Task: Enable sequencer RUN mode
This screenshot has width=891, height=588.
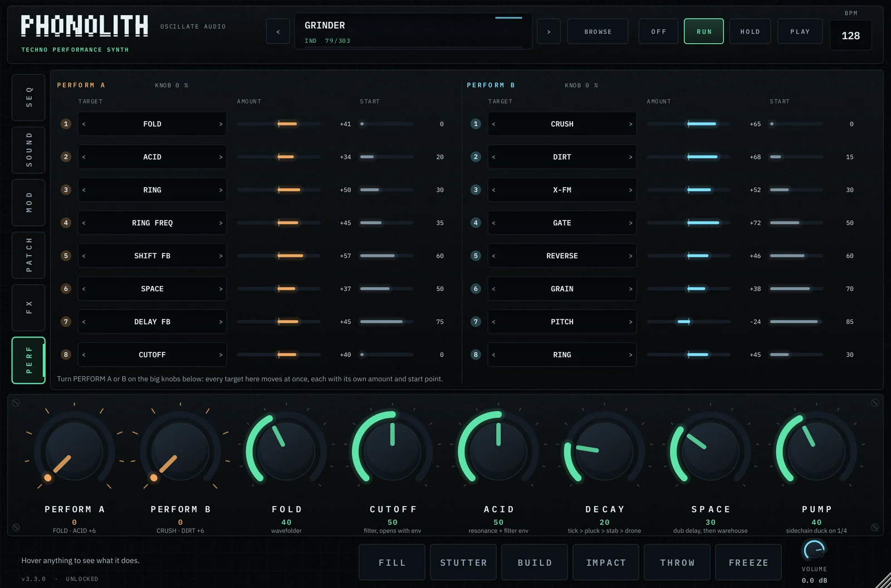Action: pos(704,32)
